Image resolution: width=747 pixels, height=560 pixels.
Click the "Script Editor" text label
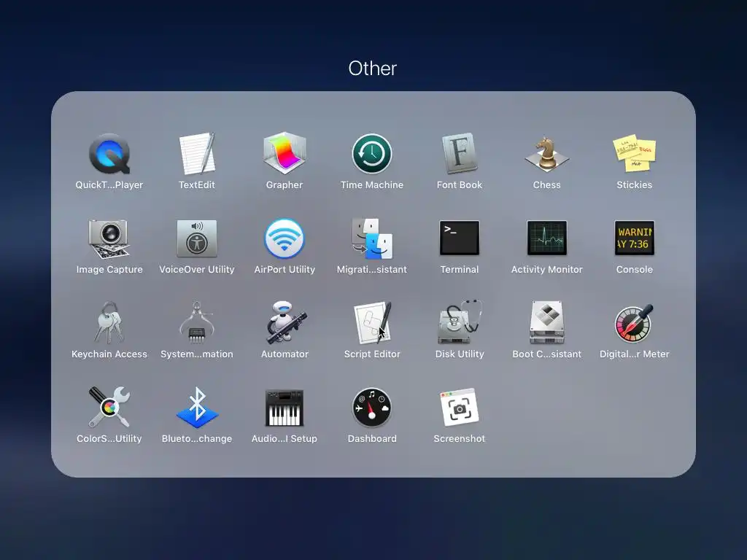[372, 354]
